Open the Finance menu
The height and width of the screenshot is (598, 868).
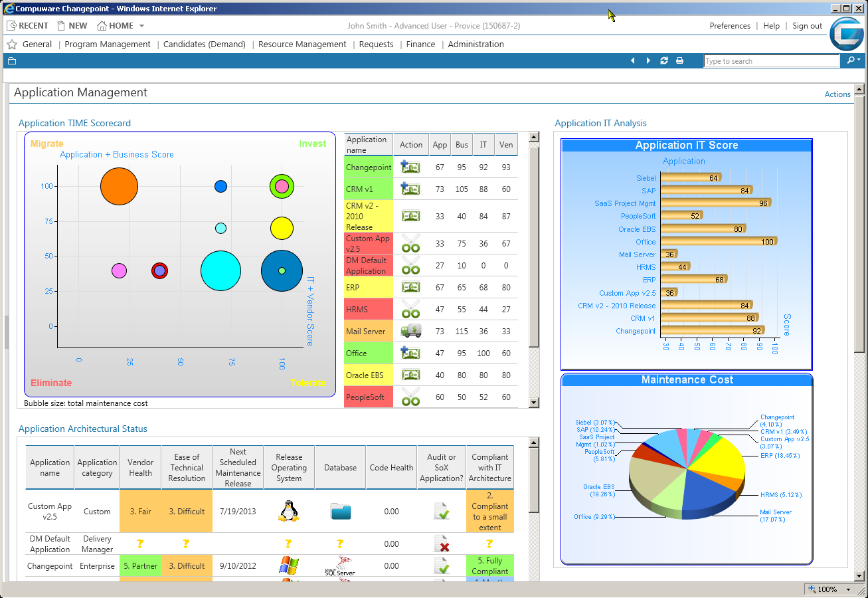click(x=421, y=45)
